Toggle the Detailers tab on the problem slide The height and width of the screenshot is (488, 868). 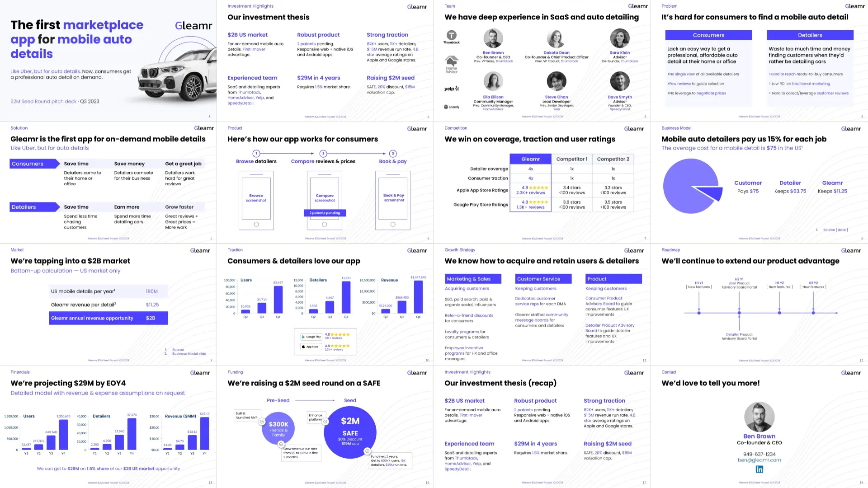tap(810, 34)
